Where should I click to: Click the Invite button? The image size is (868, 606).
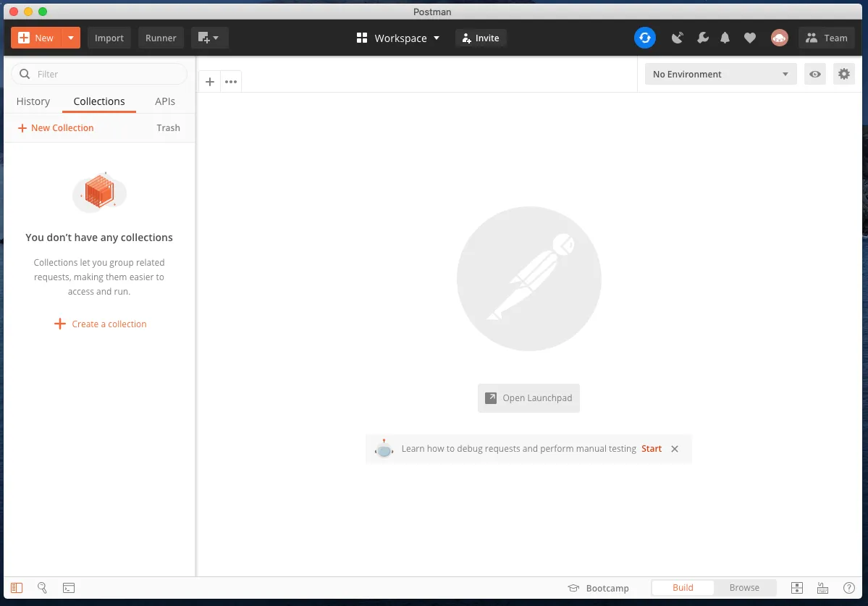[x=481, y=38]
